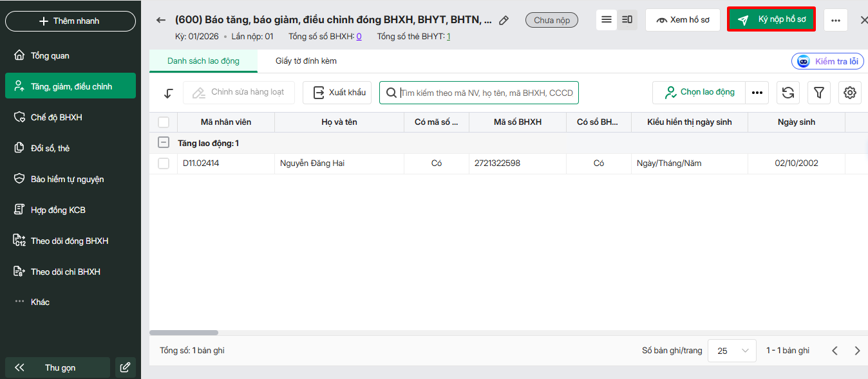Click in the employee search field
The width and height of the screenshot is (868, 379).
click(479, 93)
